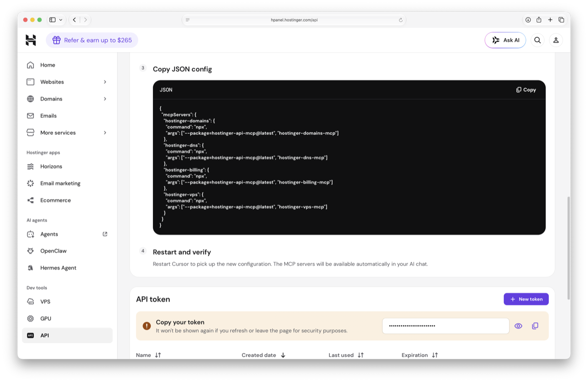The height and width of the screenshot is (382, 588).
Task: Go back in Safari
Action: point(74,20)
